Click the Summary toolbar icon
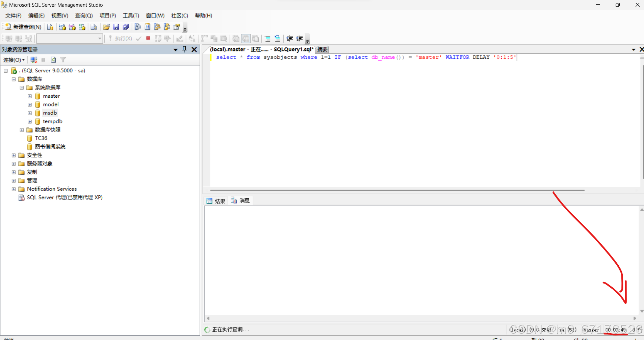This screenshot has width=644, height=340. [148, 27]
